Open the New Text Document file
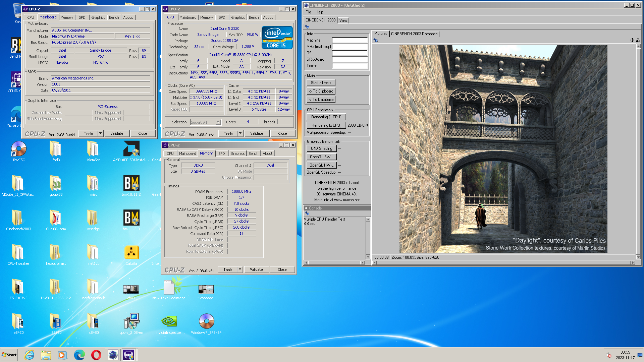The width and height of the screenshot is (644, 362). pos(169,290)
